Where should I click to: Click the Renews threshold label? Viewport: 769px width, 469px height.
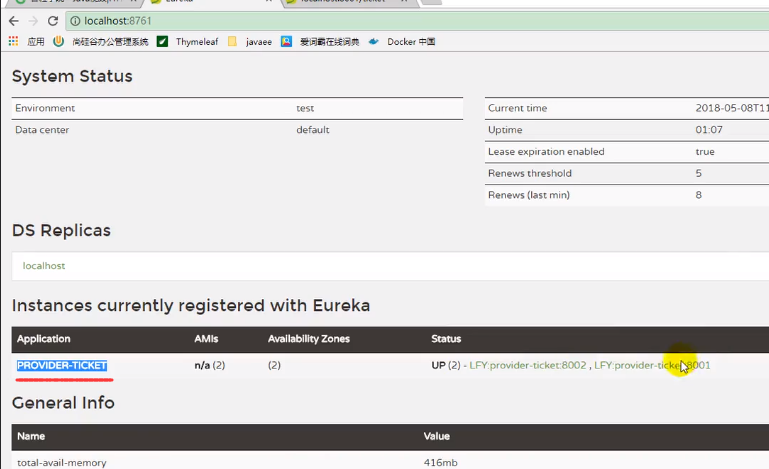click(x=530, y=173)
